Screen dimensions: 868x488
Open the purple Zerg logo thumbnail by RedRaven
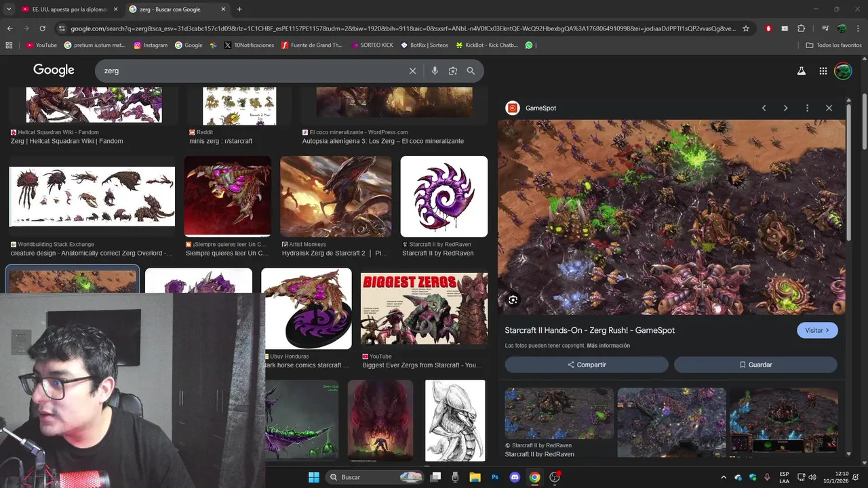444,197
